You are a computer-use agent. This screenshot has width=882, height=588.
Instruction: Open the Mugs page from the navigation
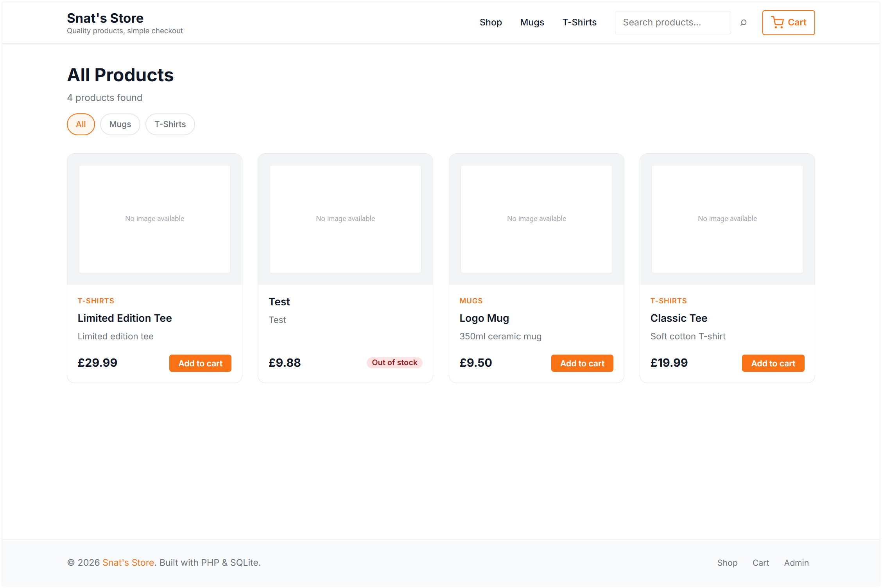coord(532,22)
